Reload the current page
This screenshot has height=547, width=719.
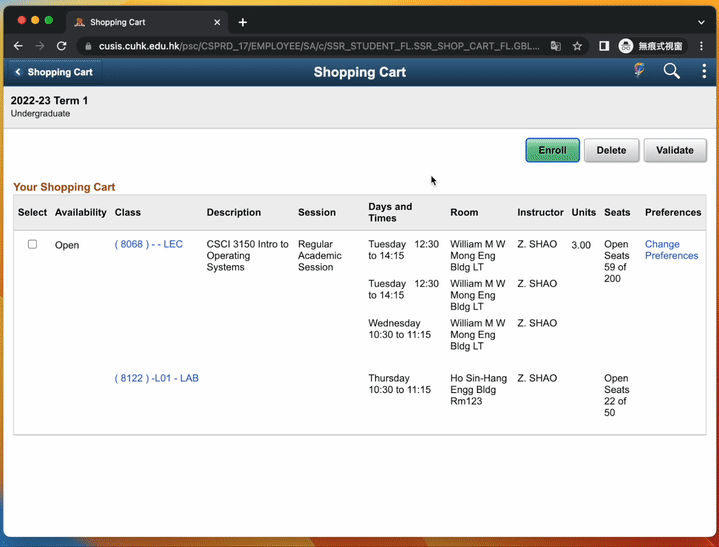pos(61,46)
